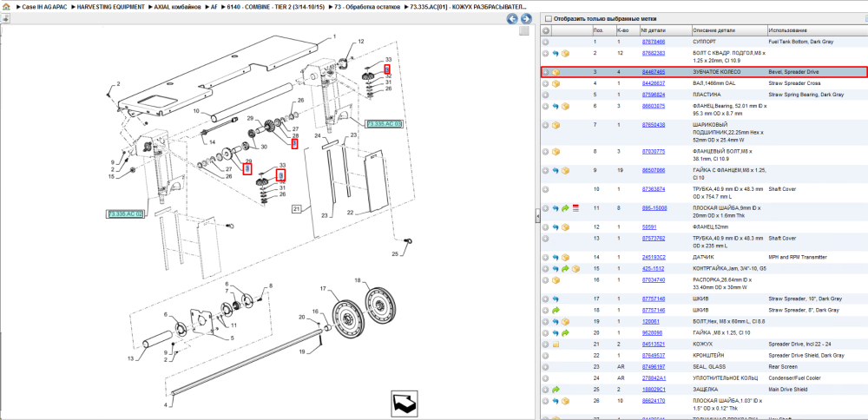The width and height of the screenshot is (868, 420).
Task: Open '6140 - COMBINE - TIER 2' breadcrumb
Action: pyautogui.click(x=276, y=7)
